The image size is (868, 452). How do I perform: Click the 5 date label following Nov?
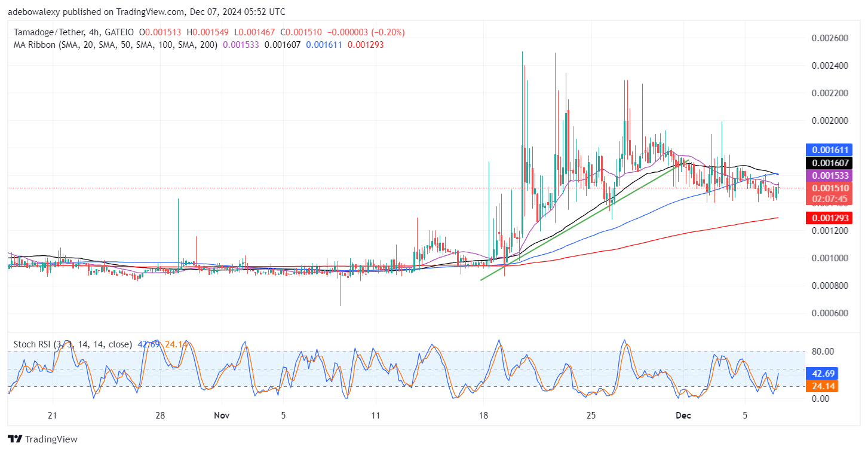coord(283,416)
